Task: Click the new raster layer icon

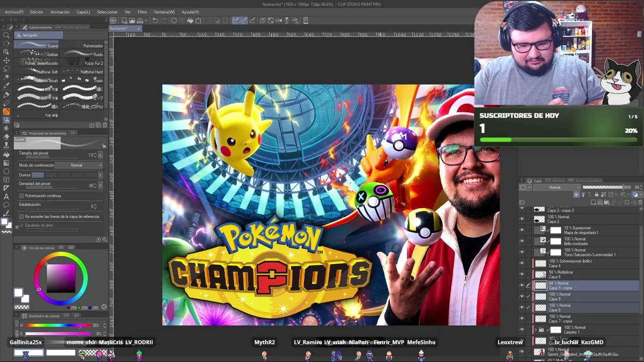Action: [x=594, y=203]
